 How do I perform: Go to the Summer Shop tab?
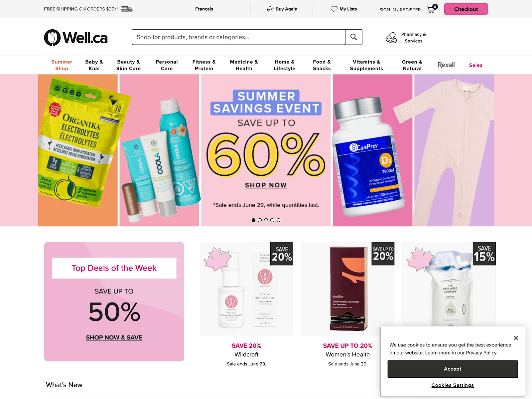click(x=62, y=65)
